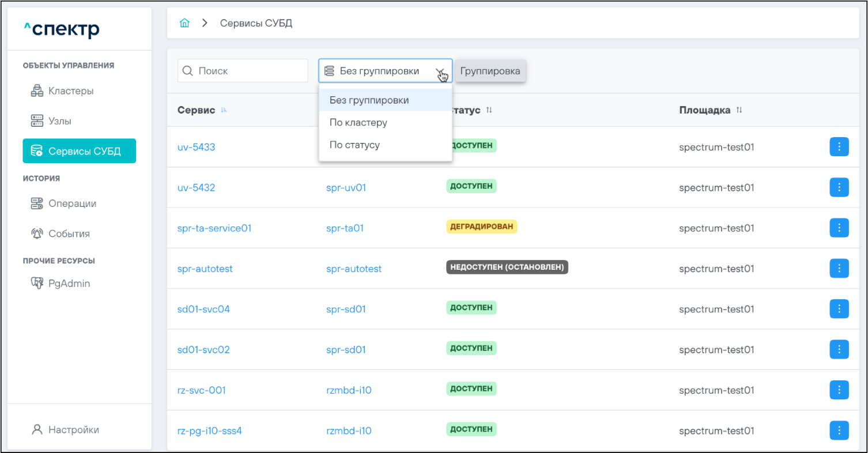Launch PgAdmin from sidebar
The height and width of the screenshot is (453, 868).
pyautogui.click(x=69, y=284)
